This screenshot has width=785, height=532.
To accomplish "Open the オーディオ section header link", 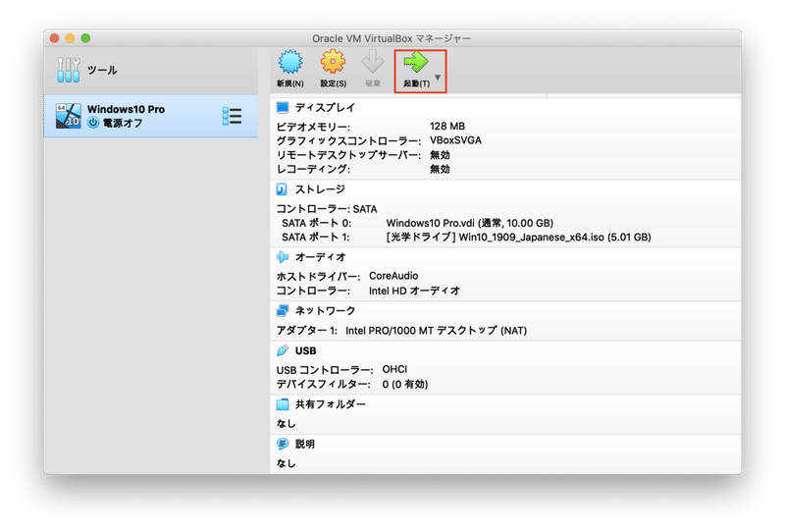I will (321, 257).
